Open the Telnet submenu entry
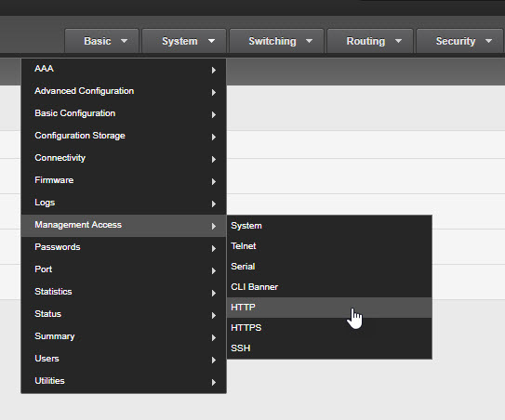Viewport: 505px width, 420px height. coord(329,246)
